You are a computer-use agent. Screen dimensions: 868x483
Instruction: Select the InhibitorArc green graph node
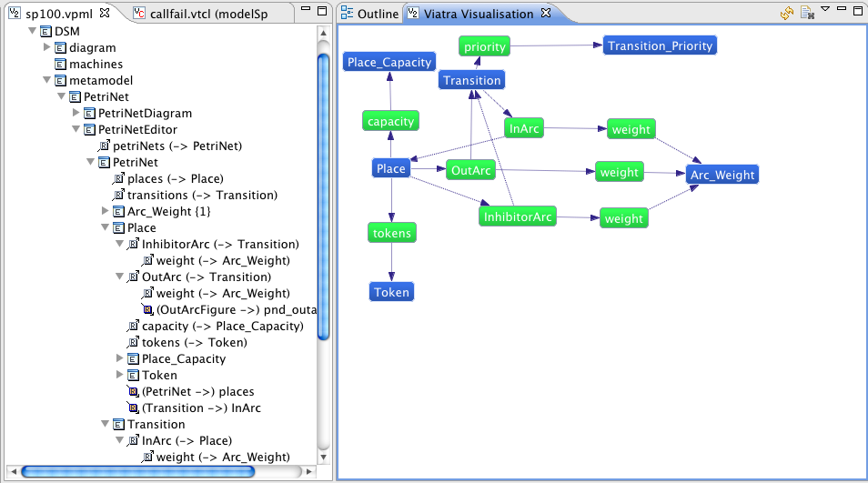point(518,216)
